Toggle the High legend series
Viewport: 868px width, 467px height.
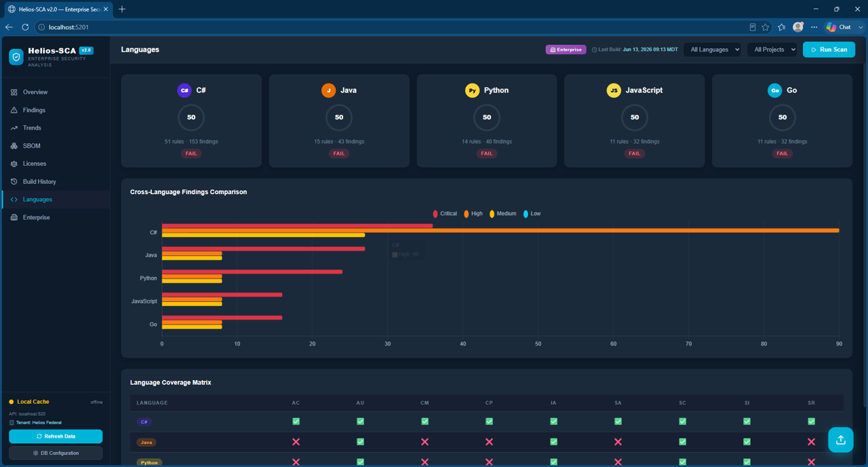473,214
